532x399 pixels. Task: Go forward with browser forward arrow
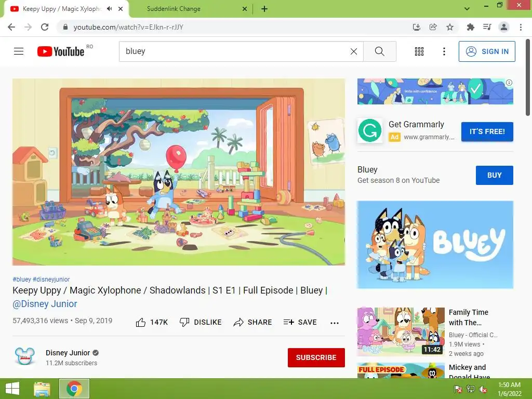[28, 27]
